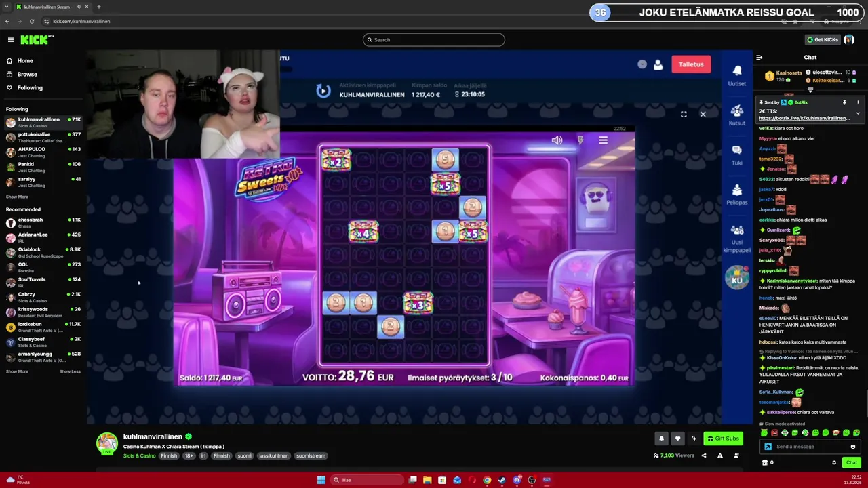Click the Send a message input
The height and width of the screenshot is (488, 868).
811,447
